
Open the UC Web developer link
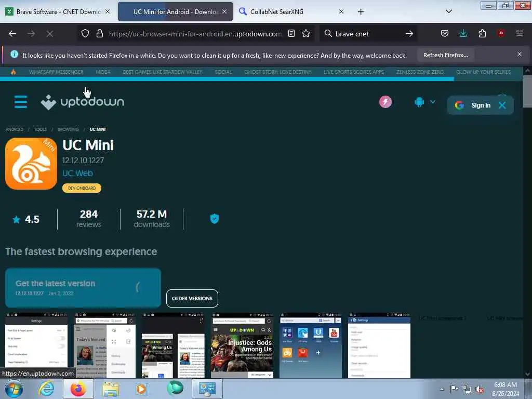pos(77,173)
